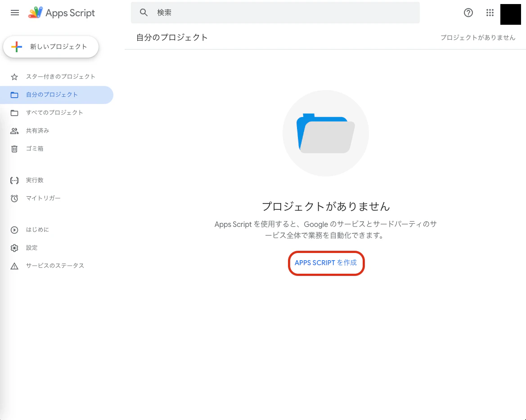Open the starred projects star icon
526x420 pixels.
pos(14,77)
